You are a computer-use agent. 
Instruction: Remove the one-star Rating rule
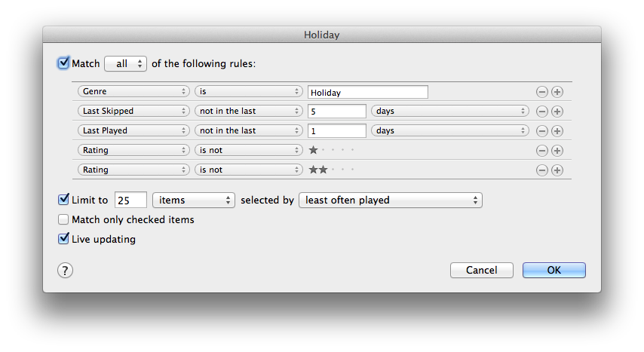(541, 151)
